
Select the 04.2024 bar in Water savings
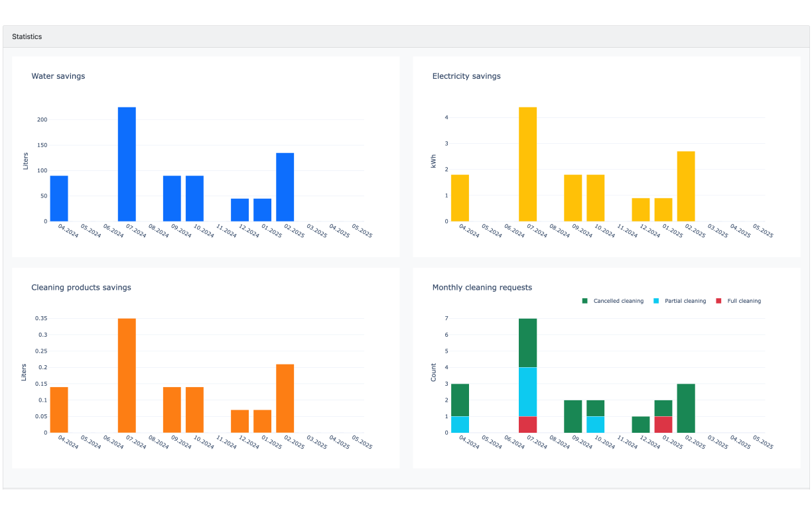click(x=59, y=198)
